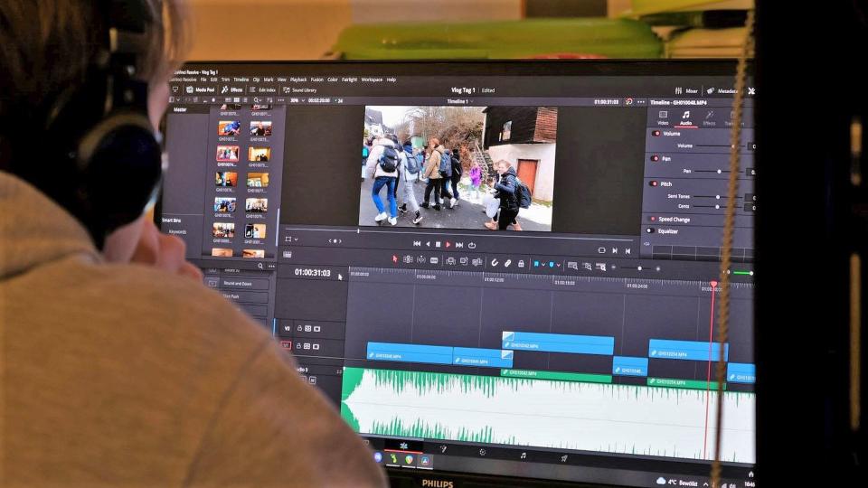Activate the Trim Edit Mode tool
The width and height of the screenshot is (868, 488).
[408, 259]
